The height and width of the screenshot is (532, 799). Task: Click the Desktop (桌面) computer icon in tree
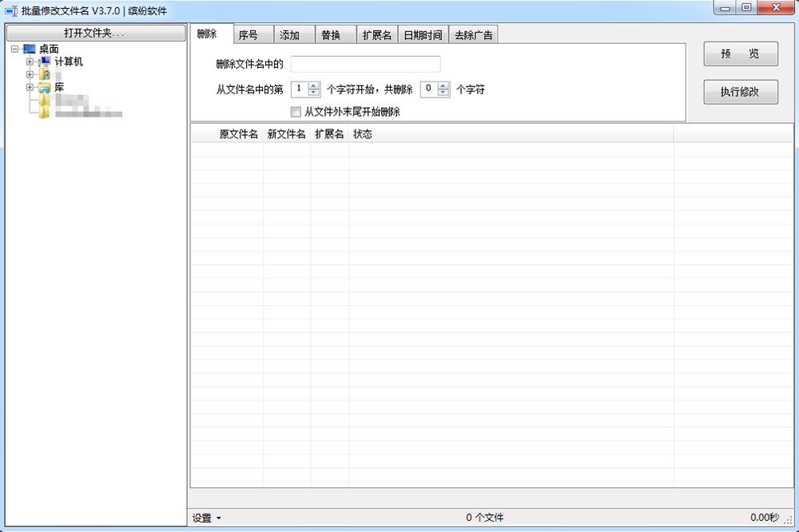pos(30,50)
